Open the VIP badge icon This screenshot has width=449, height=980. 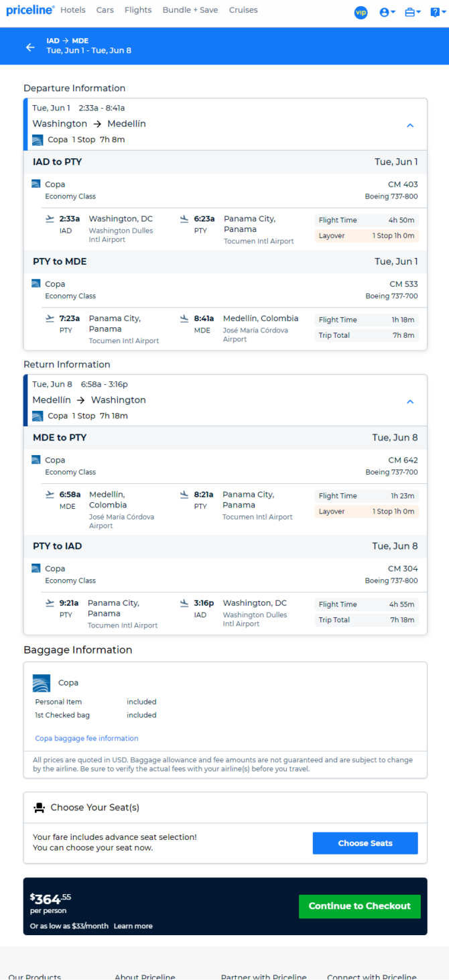pyautogui.click(x=361, y=12)
